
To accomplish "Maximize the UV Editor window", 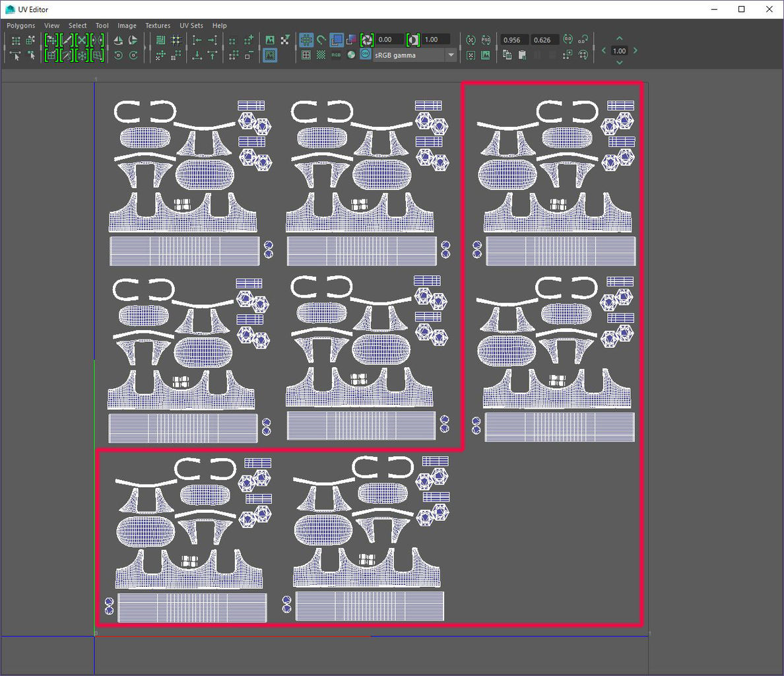I will click(742, 9).
